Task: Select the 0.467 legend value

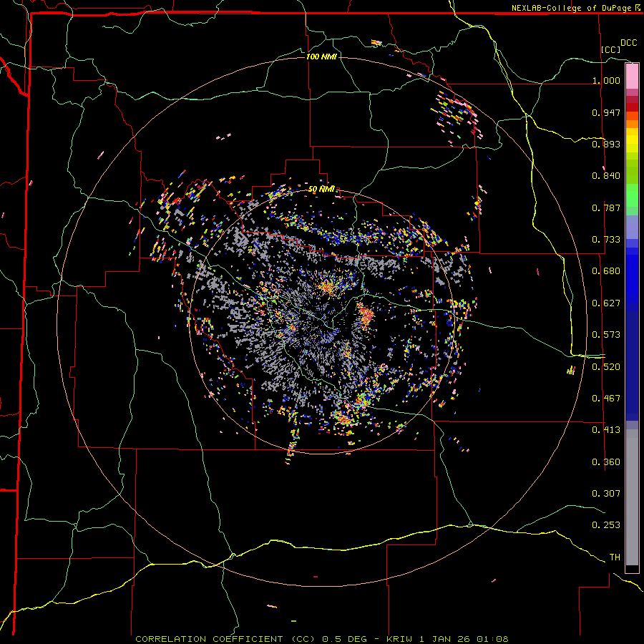Action: pyautogui.click(x=606, y=399)
